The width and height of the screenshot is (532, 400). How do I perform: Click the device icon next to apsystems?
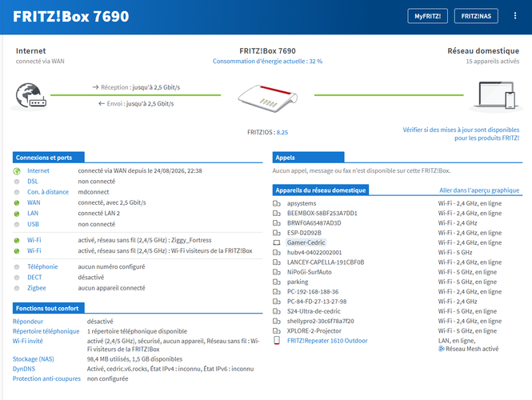(277, 203)
